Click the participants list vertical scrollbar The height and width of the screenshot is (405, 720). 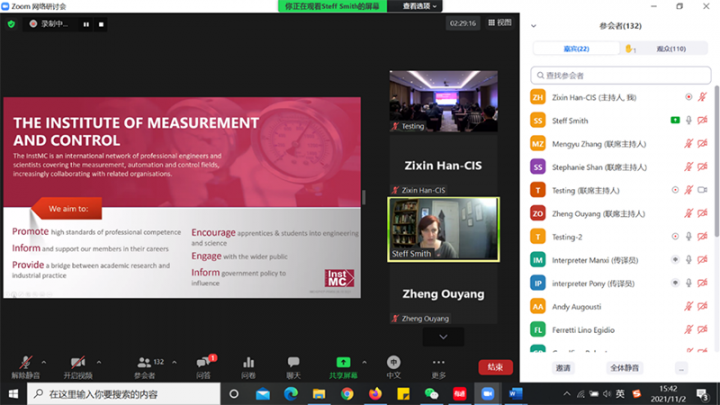pos(717,161)
